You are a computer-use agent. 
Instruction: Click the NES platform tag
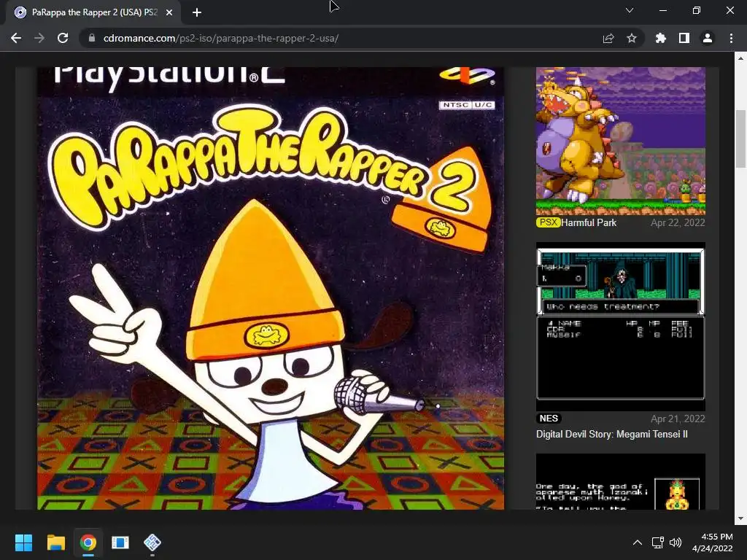click(549, 418)
